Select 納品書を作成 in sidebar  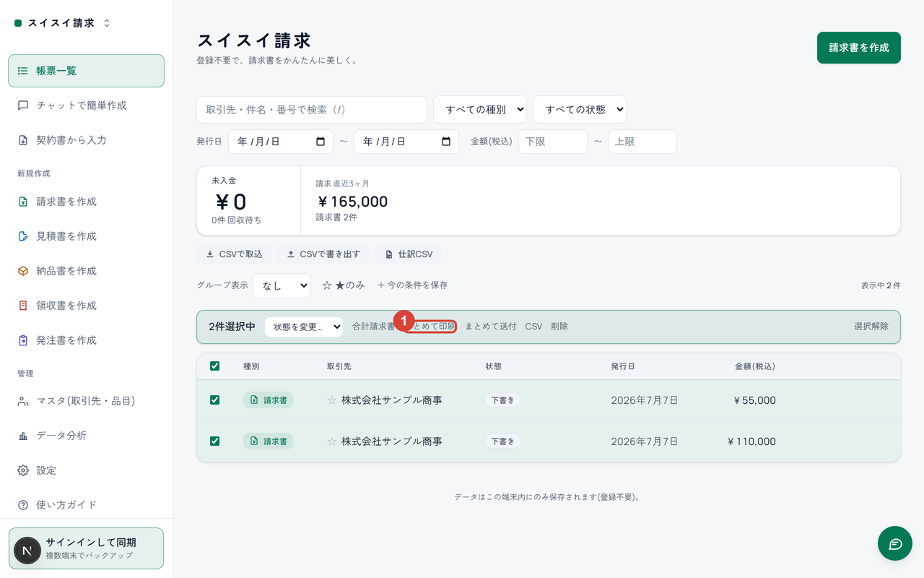[x=86, y=271]
